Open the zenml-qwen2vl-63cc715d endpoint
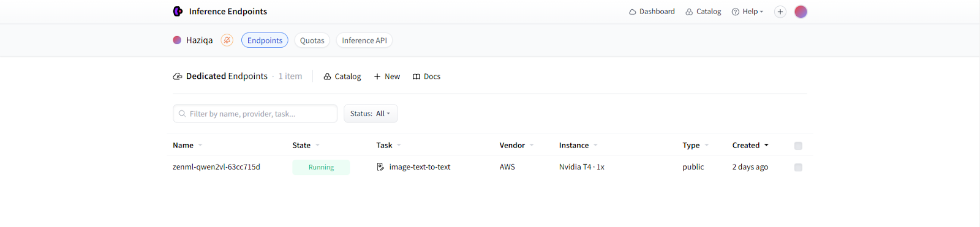Viewport: 980px width, 227px height. pyautogui.click(x=216, y=167)
